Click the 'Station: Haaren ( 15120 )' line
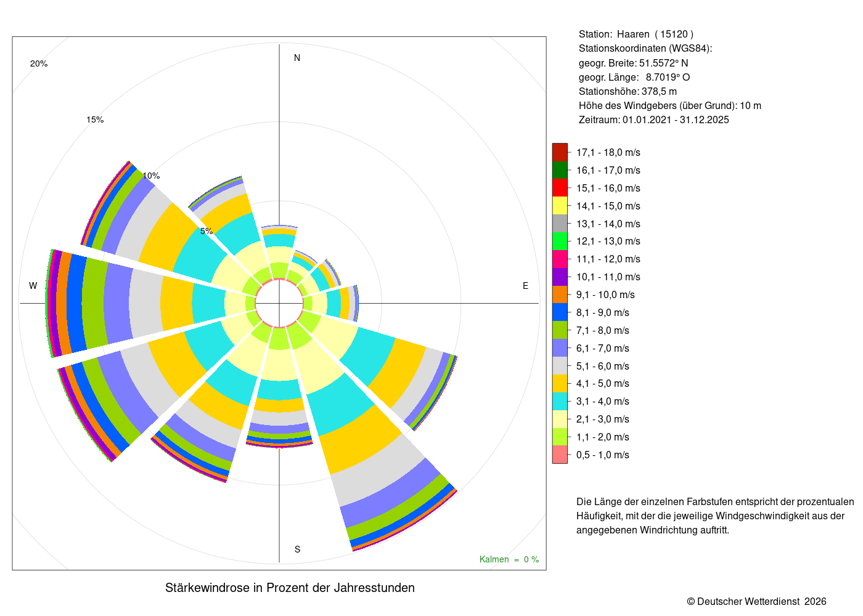863x616 pixels. [636, 34]
